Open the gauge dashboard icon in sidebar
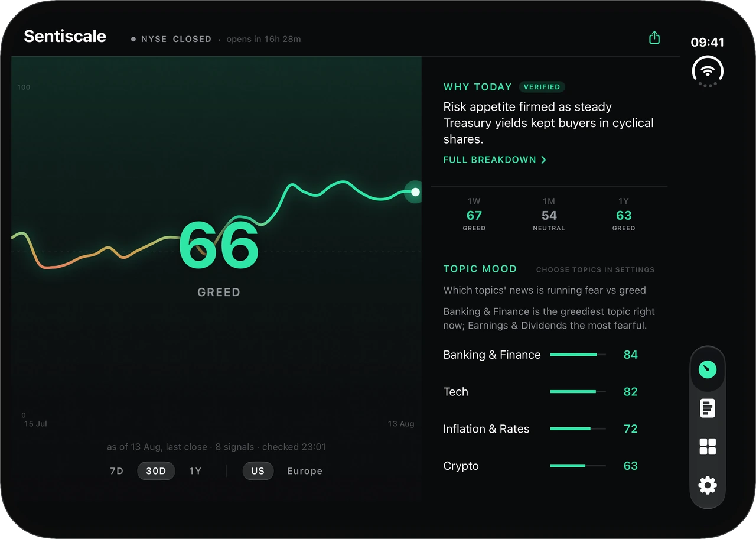This screenshot has width=756, height=539. click(x=708, y=370)
